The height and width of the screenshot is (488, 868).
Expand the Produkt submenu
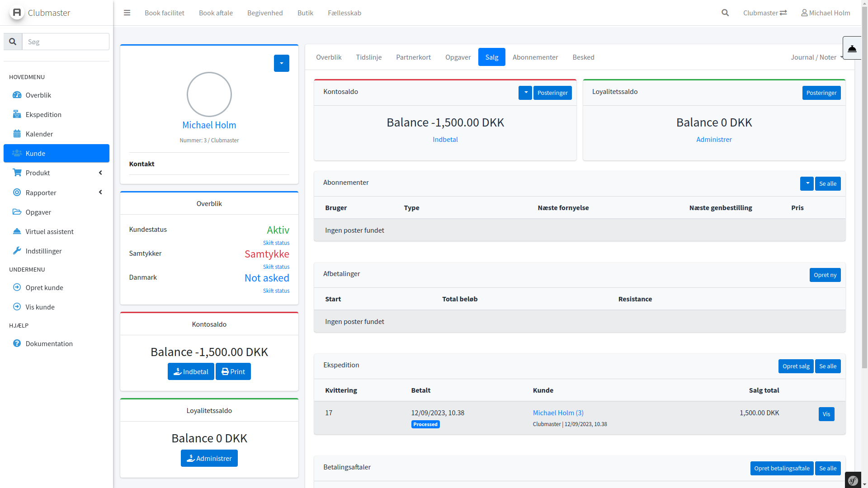(x=57, y=173)
